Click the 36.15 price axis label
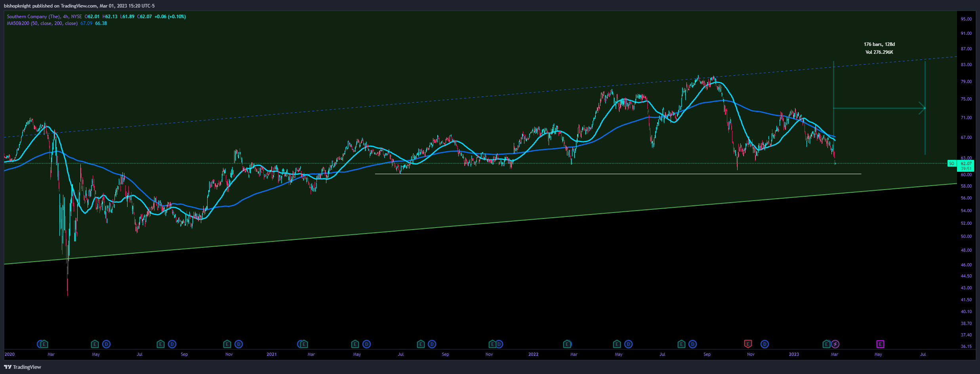The width and height of the screenshot is (980, 374). [966, 346]
